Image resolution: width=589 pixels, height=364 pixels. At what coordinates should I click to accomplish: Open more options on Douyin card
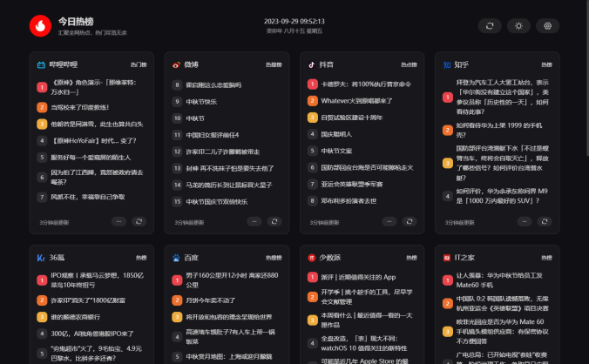[389, 221]
